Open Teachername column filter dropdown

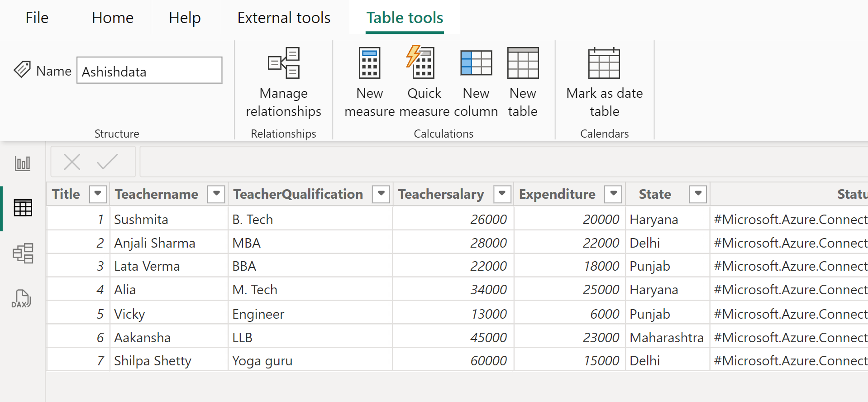[x=216, y=194]
